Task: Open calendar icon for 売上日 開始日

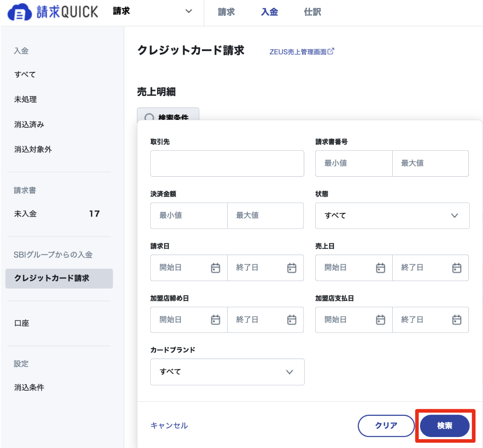Action: point(380,268)
